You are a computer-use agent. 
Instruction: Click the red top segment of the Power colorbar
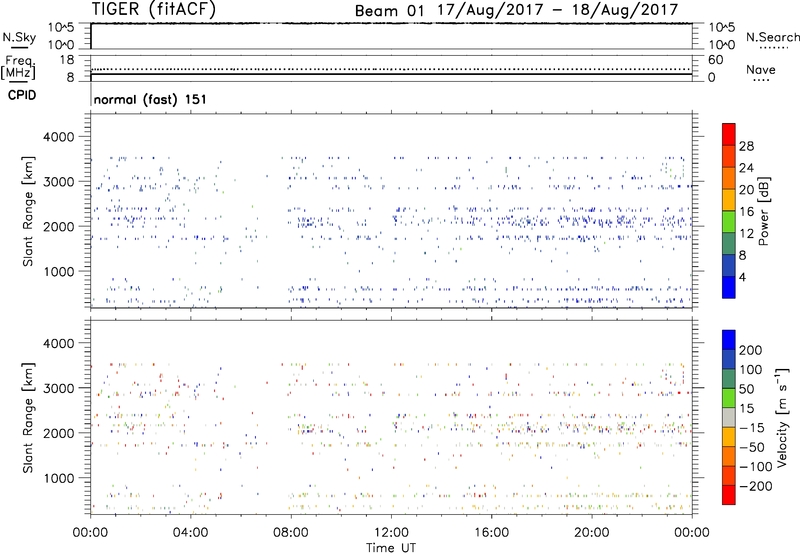coord(729,134)
